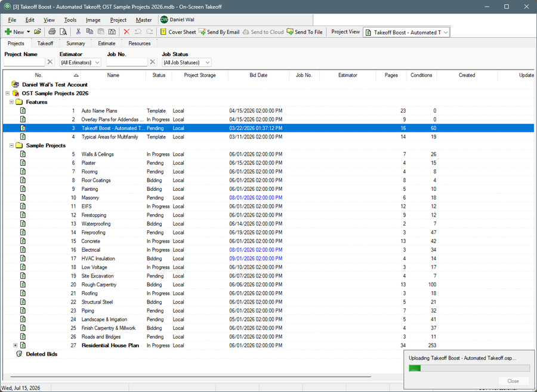
Task: Click the Print toolbar icon
Action: click(x=52, y=32)
